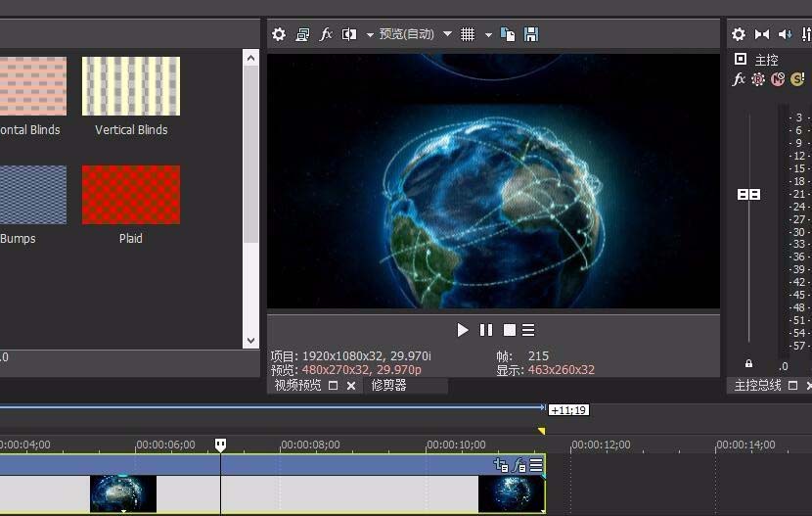Open event pan/crop on timeline clip
Screen dimensions: 812x516
[501, 466]
